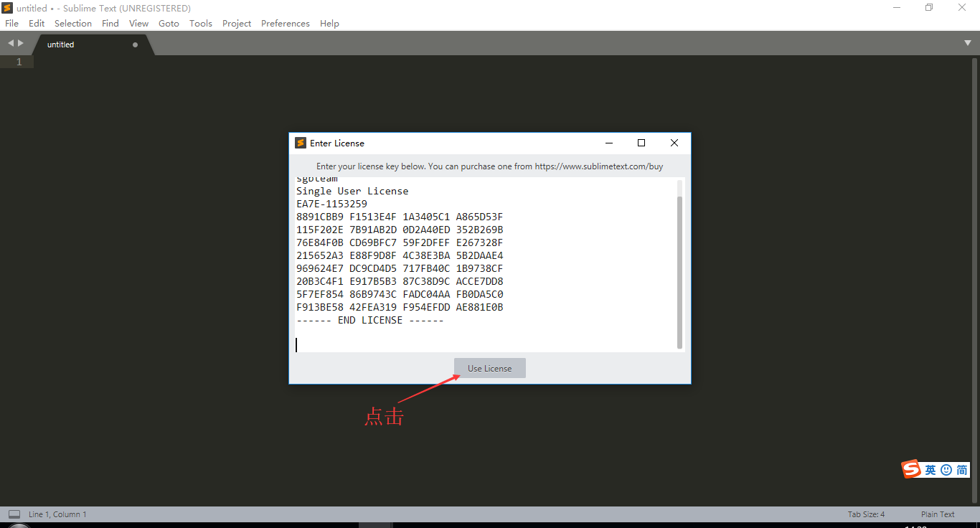Click the Sogou smiley emoji icon
The image size is (980, 528).
[x=946, y=470]
